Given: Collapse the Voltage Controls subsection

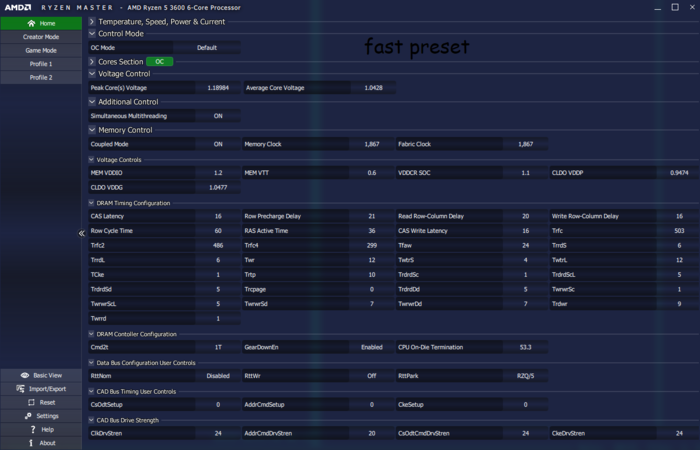Looking at the screenshot, I should tap(92, 159).
